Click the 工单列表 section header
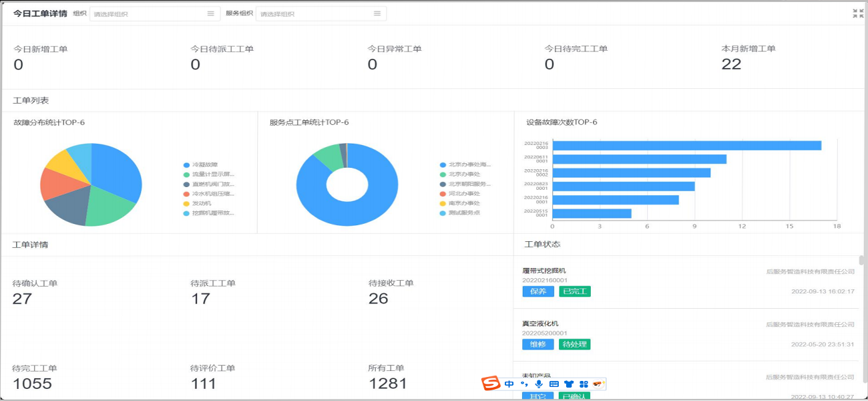868x401 pixels. pyautogui.click(x=31, y=100)
